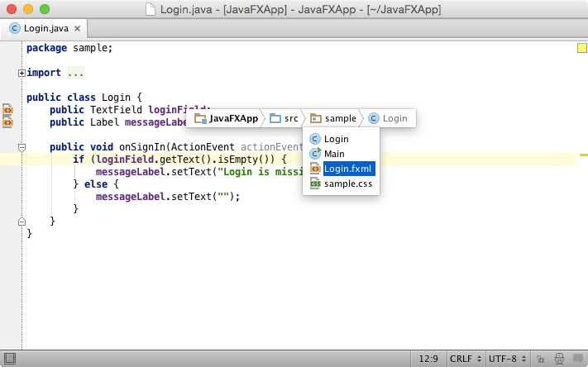Close the Login.java tab
Image resolution: width=588 pixels, height=367 pixels.
[x=77, y=28]
